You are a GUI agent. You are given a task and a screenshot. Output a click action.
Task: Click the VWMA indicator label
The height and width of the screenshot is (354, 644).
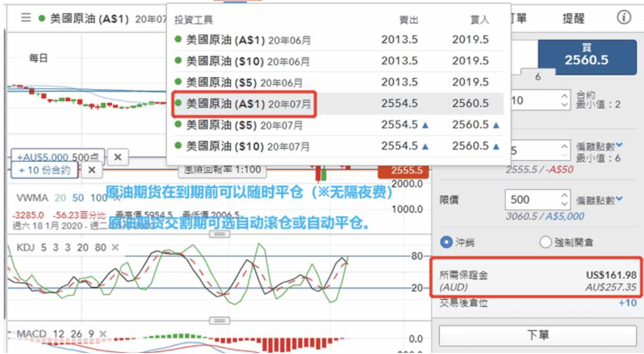point(32,198)
